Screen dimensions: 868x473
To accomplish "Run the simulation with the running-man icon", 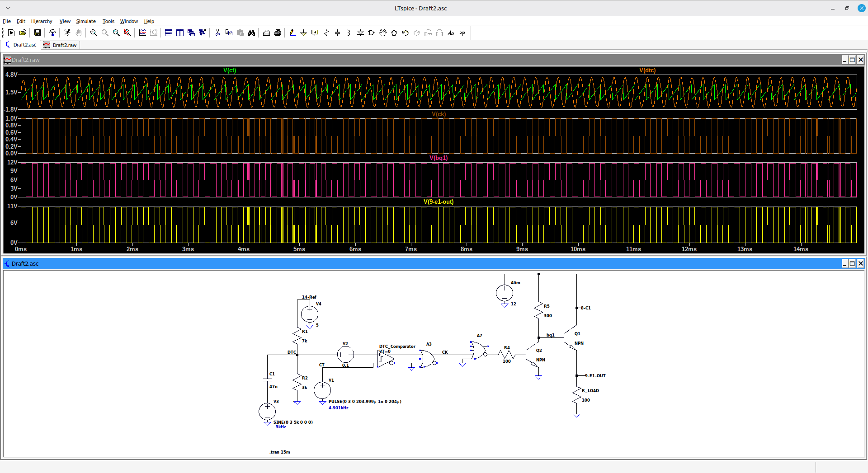I will [x=67, y=33].
